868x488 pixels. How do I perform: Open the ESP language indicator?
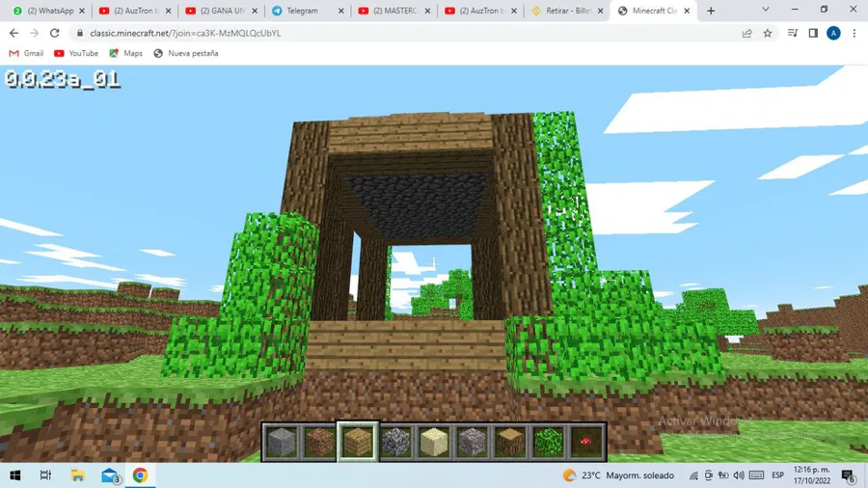click(x=777, y=475)
